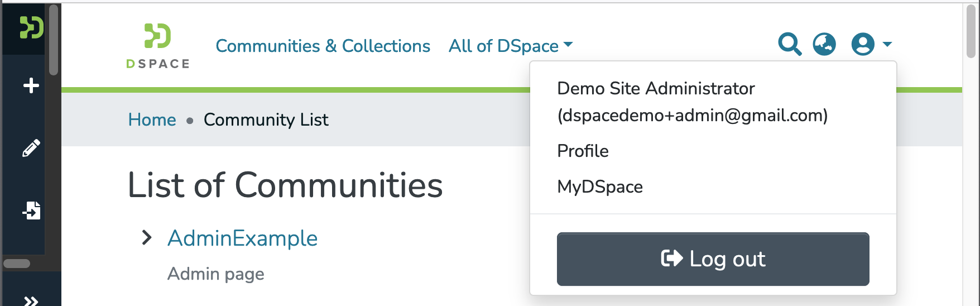Open the language globe switcher
980x306 pixels.
(x=824, y=44)
